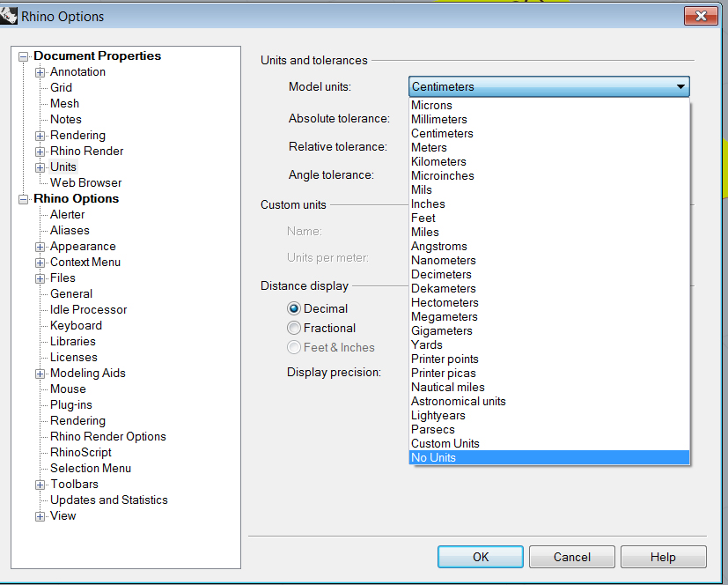Choose Nautical miles from the units list
The width and height of the screenshot is (728, 585).
(x=548, y=387)
